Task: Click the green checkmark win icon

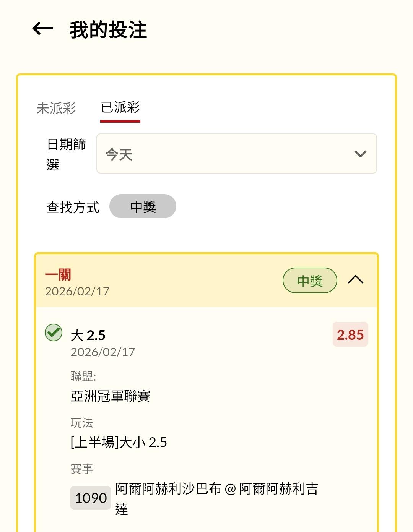Action: 54,332
